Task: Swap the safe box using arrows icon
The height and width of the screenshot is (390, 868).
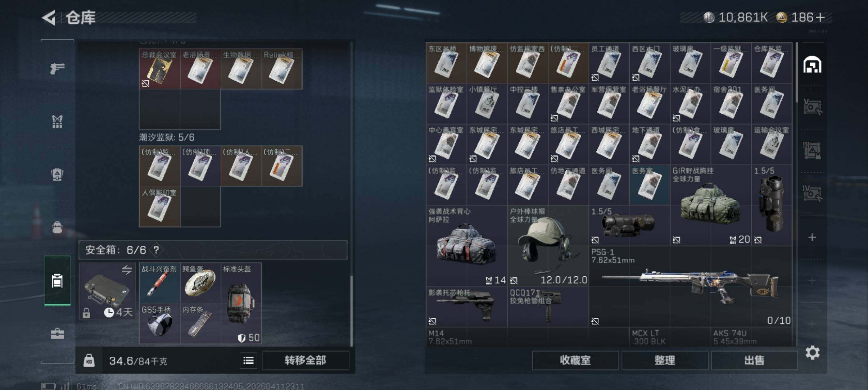Action: point(127,269)
